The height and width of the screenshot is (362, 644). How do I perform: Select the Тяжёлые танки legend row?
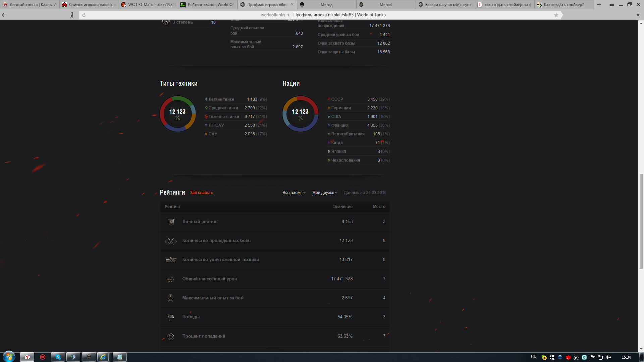point(236,117)
